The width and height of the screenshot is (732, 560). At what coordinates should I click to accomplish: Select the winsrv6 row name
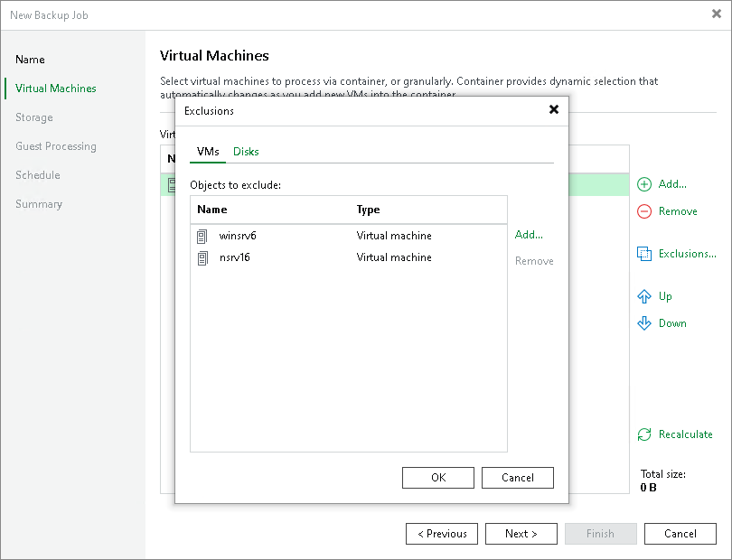click(x=238, y=236)
